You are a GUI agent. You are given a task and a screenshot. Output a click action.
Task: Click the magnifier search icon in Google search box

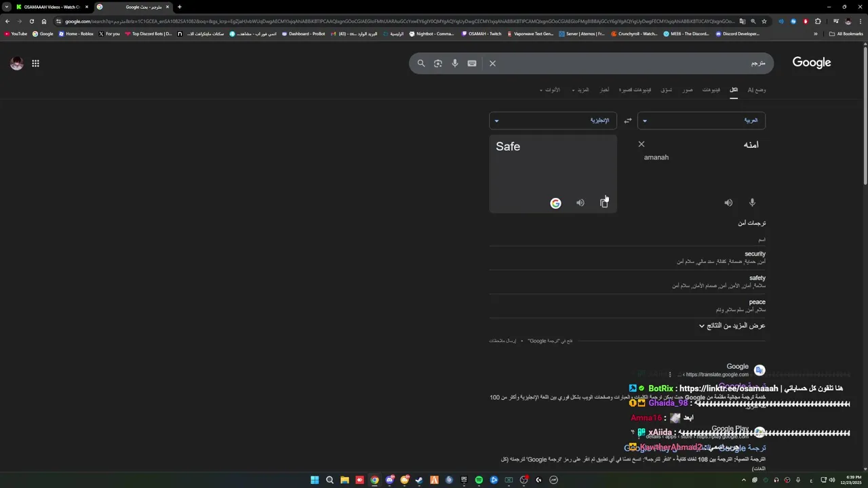coord(421,63)
